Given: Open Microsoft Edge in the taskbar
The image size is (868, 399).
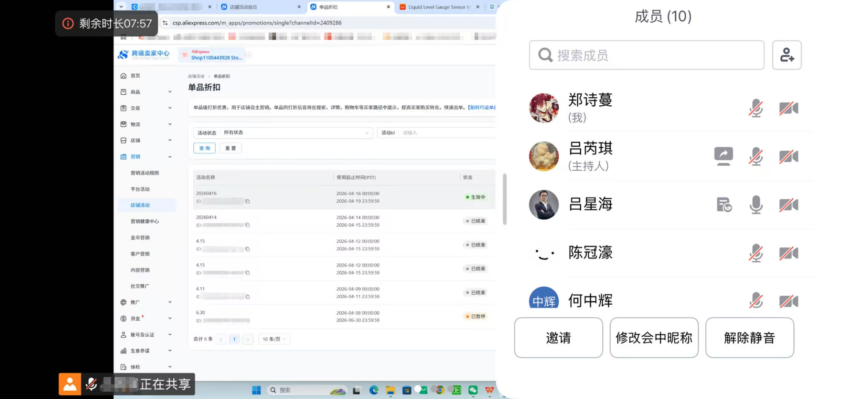Looking at the screenshot, I should (373, 390).
